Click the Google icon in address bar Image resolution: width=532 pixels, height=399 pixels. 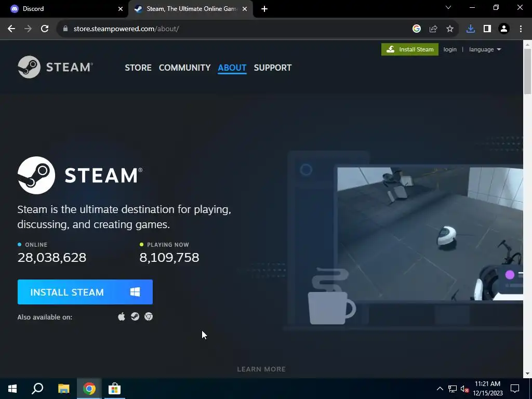(417, 29)
